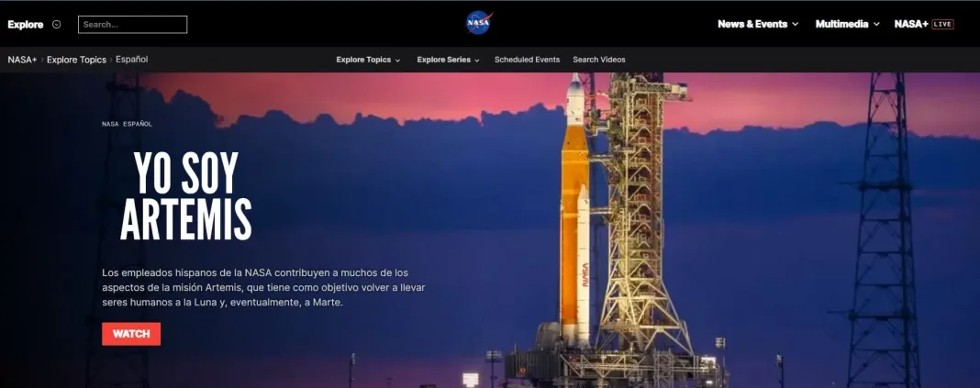Image resolution: width=980 pixels, height=388 pixels.
Task: Click the red WATCH button
Action: [x=131, y=334]
